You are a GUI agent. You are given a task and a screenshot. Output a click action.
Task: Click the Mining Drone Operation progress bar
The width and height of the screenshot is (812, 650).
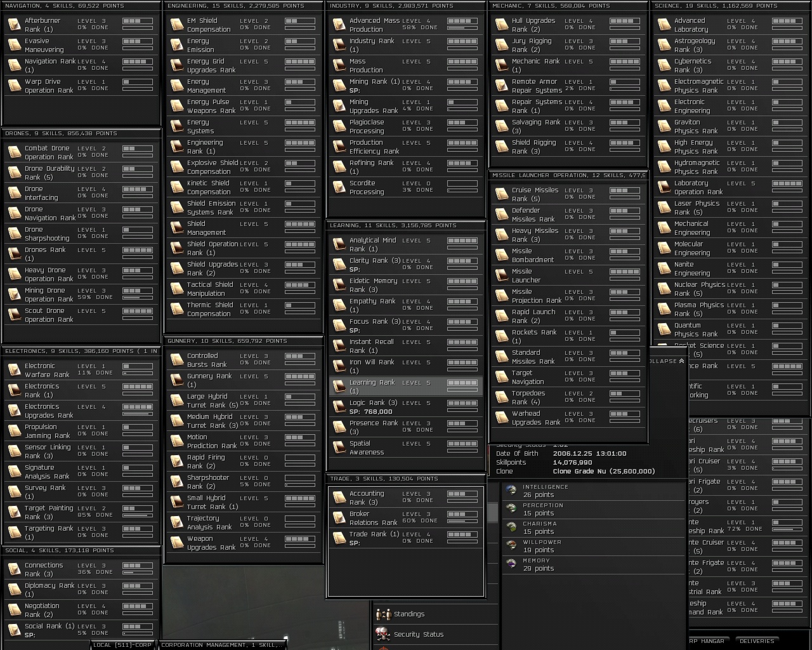(138, 297)
